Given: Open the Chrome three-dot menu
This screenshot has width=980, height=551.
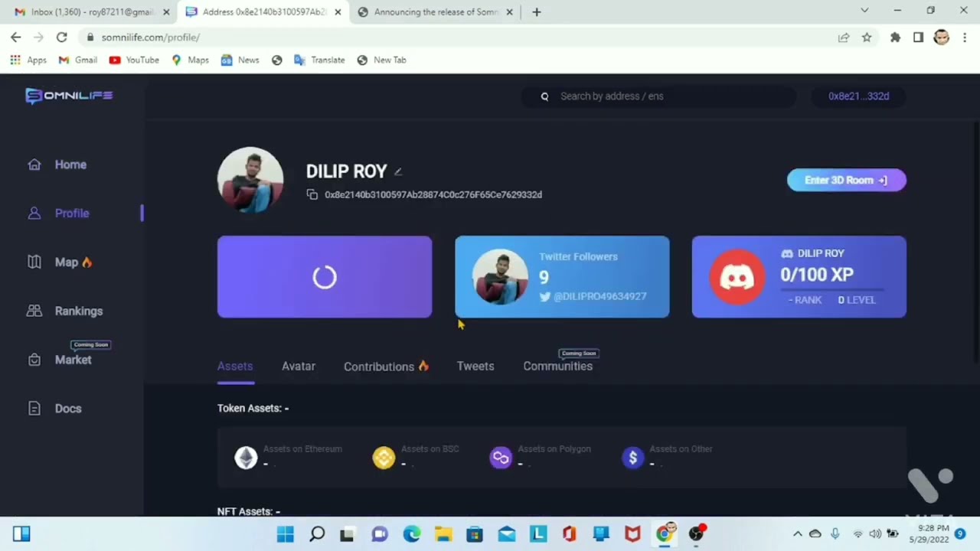Looking at the screenshot, I should click(965, 37).
